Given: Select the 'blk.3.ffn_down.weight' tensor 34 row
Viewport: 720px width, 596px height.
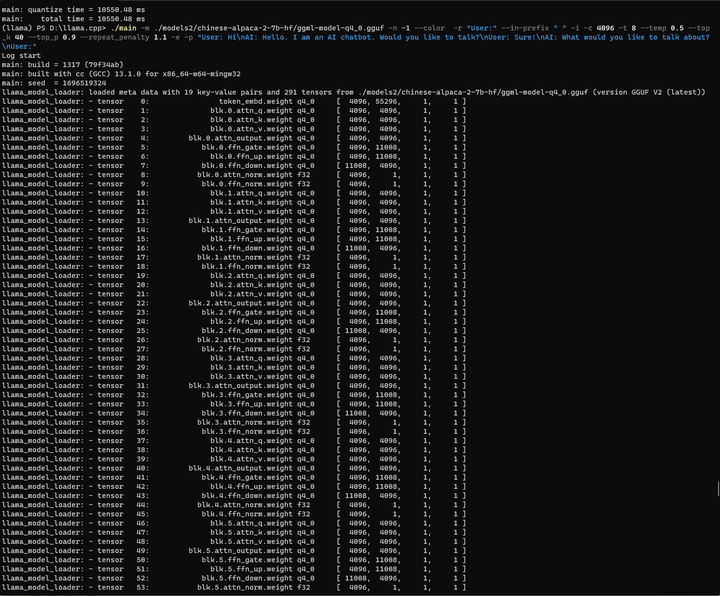Looking at the screenshot, I should (234, 413).
